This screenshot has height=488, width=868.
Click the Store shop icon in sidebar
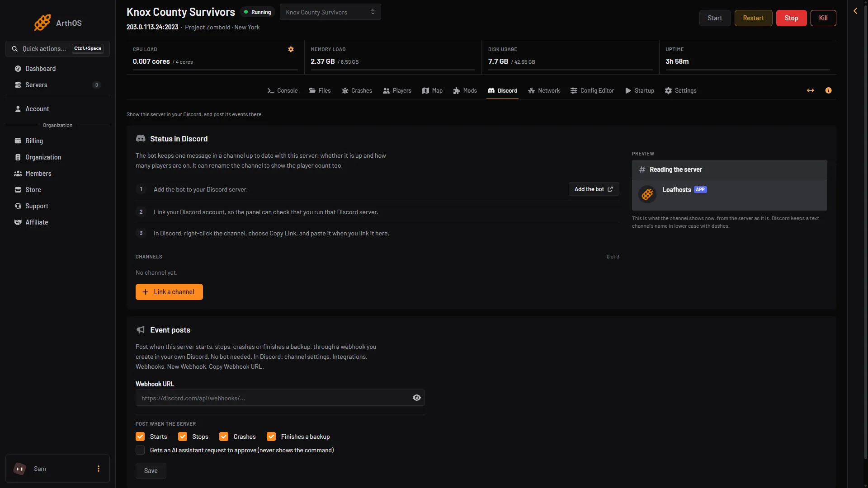tap(18, 190)
